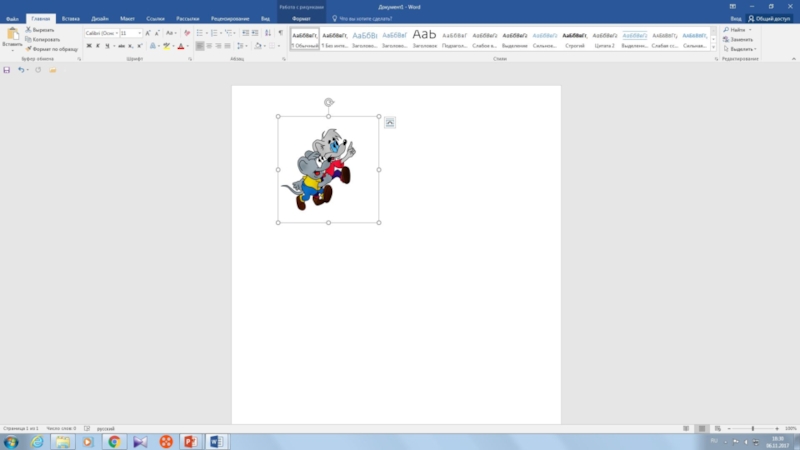This screenshot has height=450, width=800.
Task: Click the bullet list icon
Action: tap(200, 33)
